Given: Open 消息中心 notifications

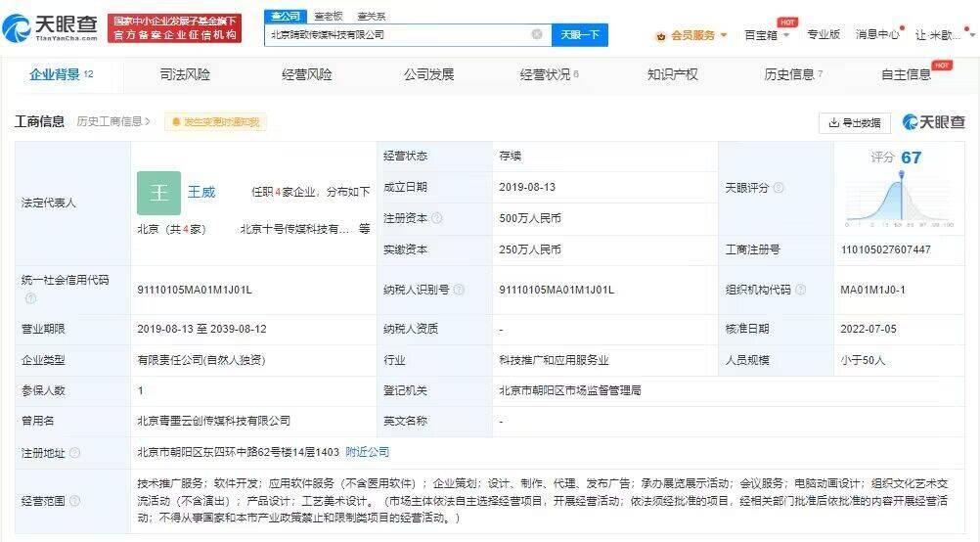Looking at the screenshot, I should coord(877,34).
